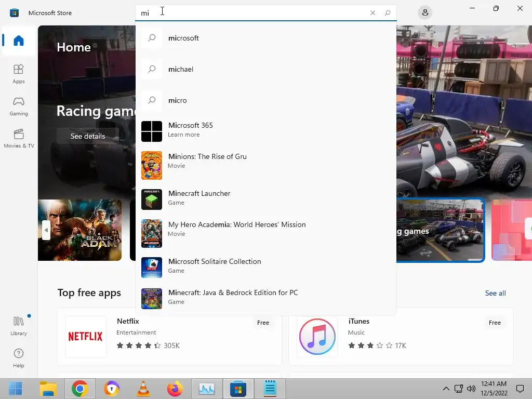Open the Notepad taskbar icon

270,389
